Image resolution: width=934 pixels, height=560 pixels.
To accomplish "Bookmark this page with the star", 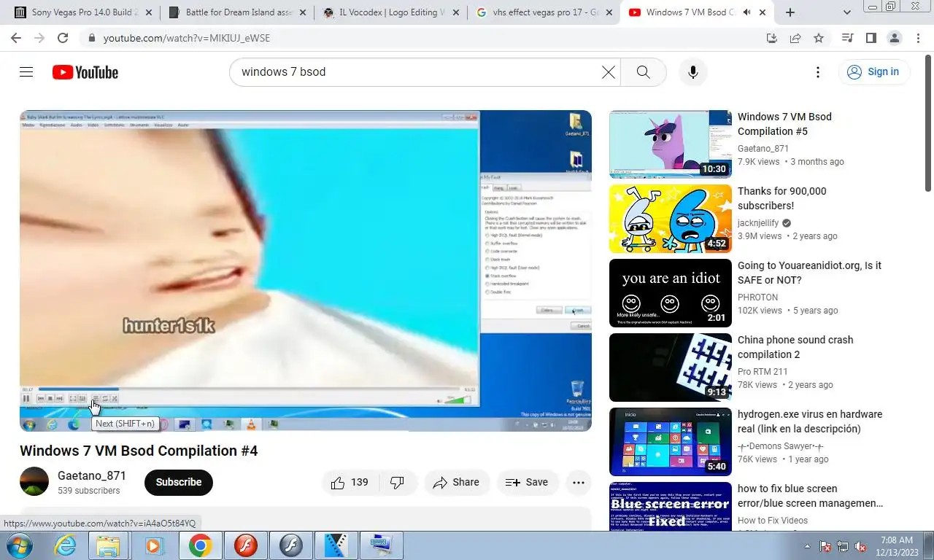I will coord(819,38).
